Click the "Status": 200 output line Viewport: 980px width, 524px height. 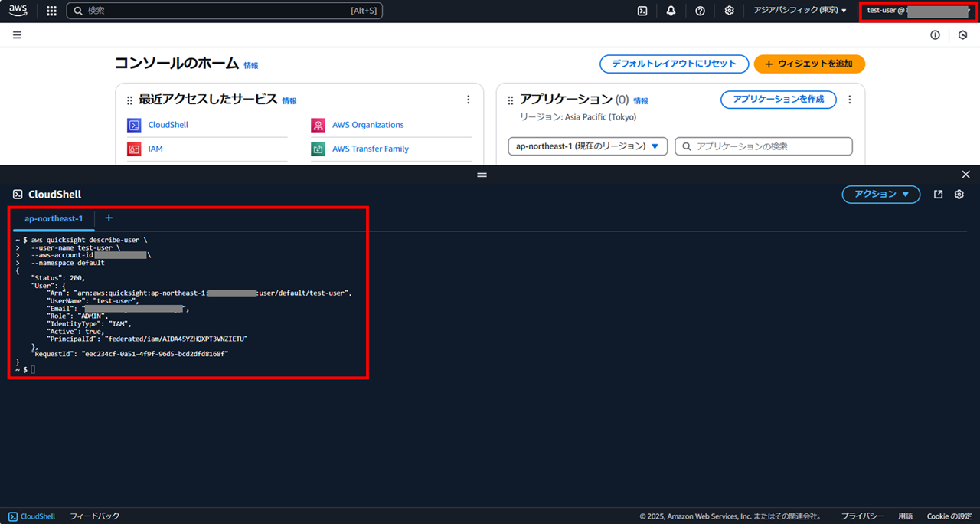[58, 278]
